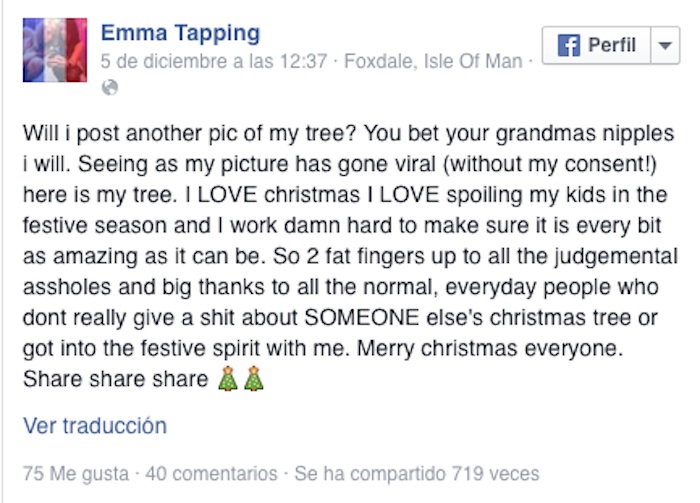This screenshot has height=503, width=700.
Task: Expand the dropdown arrow beside Perfil
Action: pos(664,46)
